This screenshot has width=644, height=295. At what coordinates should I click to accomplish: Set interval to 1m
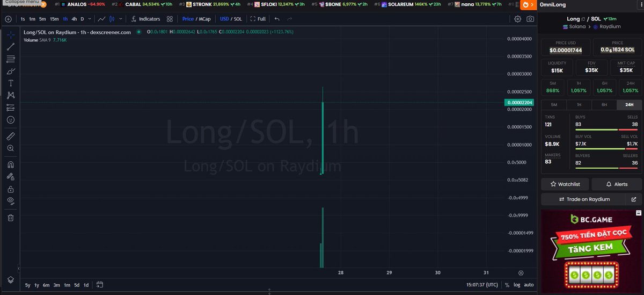pos(32,19)
